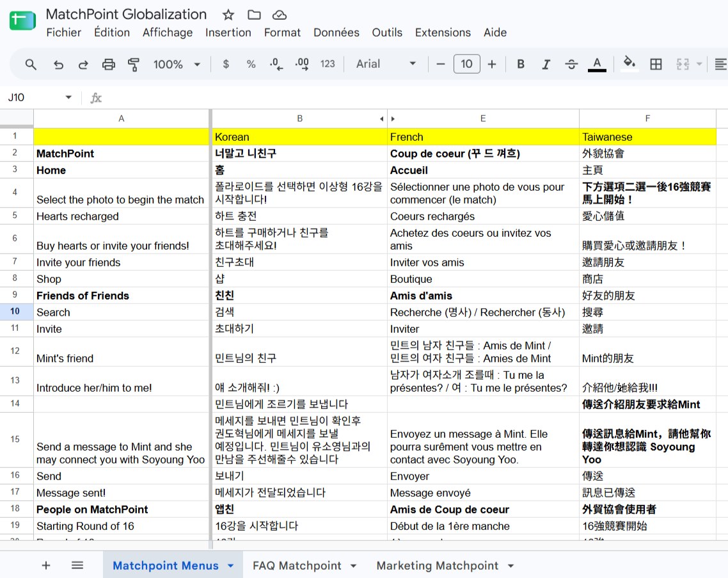Image resolution: width=728 pixels, height=578 pixels.
Task: Open the search menus magnifier
Action: tap(31, 64)
